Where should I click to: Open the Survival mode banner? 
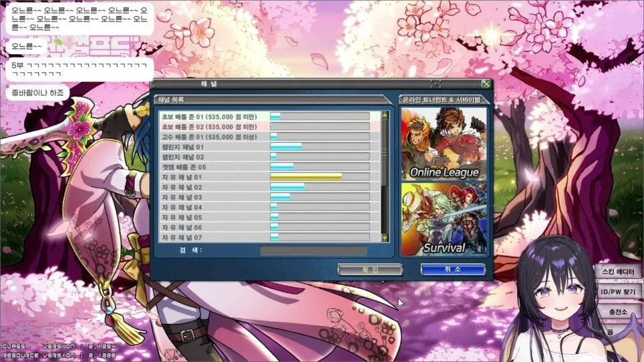(x=443, y=220)
